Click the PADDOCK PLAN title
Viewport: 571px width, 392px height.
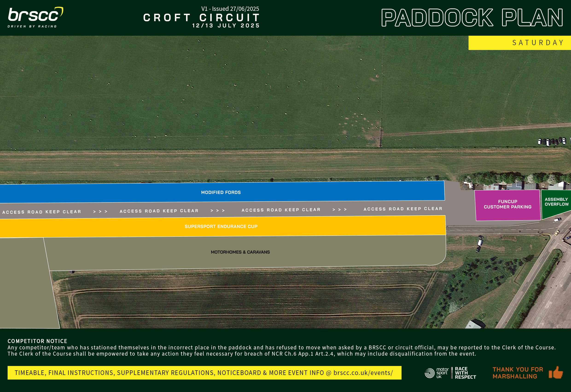pos(472,18)
